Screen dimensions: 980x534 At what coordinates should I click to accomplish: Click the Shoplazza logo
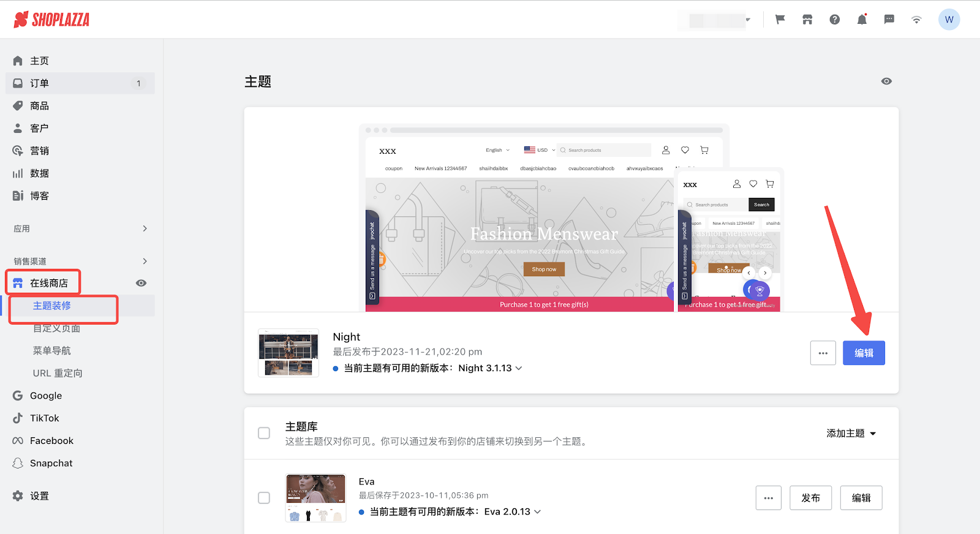pos(51,20)
